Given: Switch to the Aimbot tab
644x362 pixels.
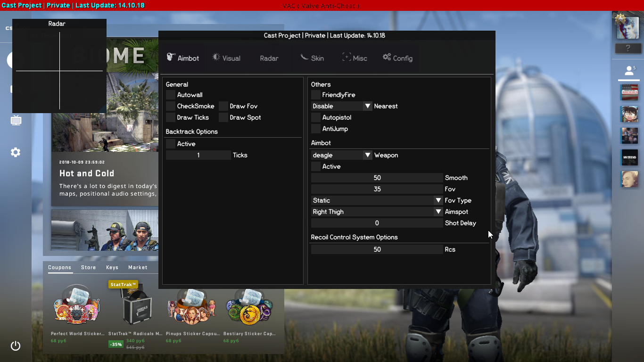Looking at the screenshot, I should (x=183, y=58).
